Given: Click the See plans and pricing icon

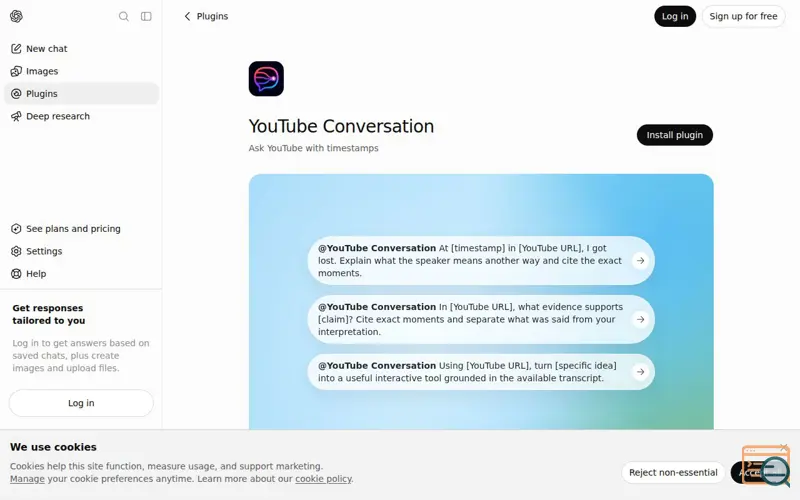Looking at the screenshot, I should point(16,229).
